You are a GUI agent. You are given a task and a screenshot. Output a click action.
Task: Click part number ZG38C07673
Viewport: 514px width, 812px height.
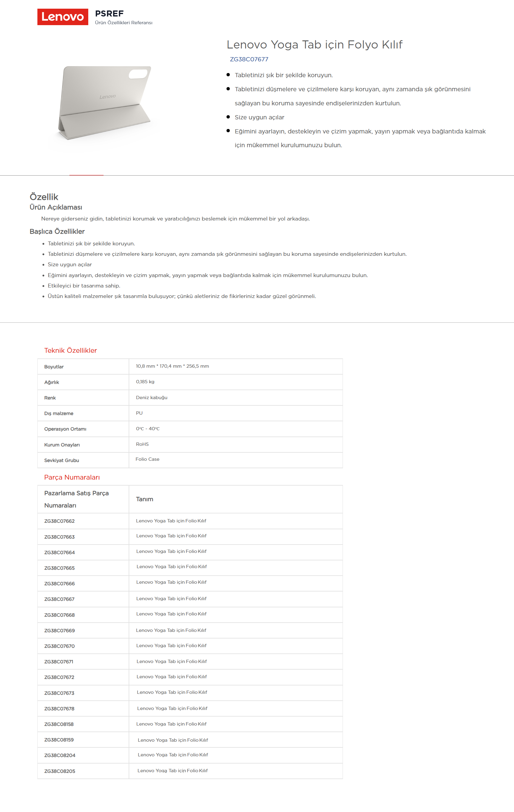[59, 693]
